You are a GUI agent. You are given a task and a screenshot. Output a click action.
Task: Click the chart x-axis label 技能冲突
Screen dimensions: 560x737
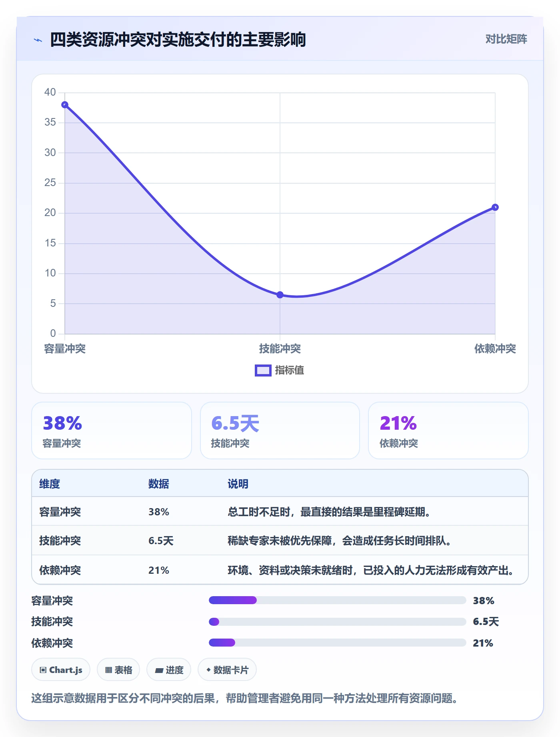[280, 349]
